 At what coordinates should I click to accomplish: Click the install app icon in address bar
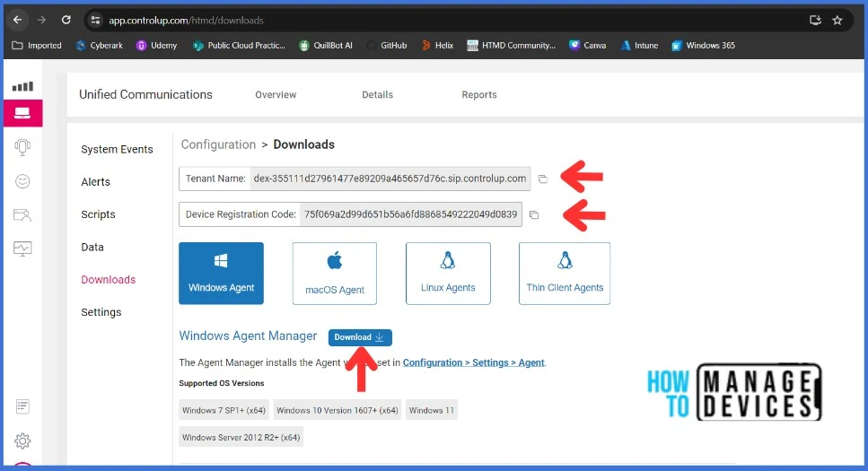coord(815,21)
